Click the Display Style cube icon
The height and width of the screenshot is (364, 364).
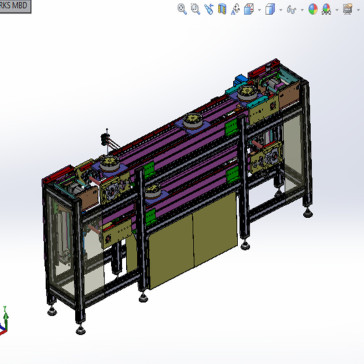[x=270, y=9]
